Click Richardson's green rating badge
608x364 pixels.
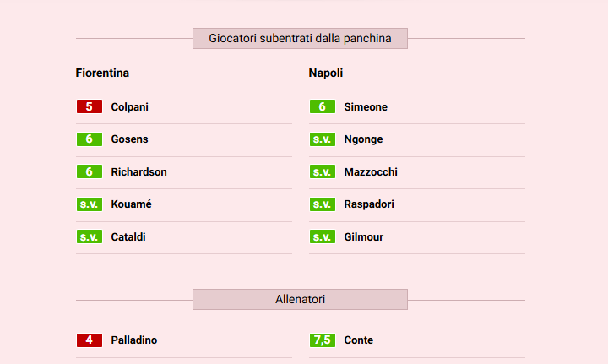89,172
